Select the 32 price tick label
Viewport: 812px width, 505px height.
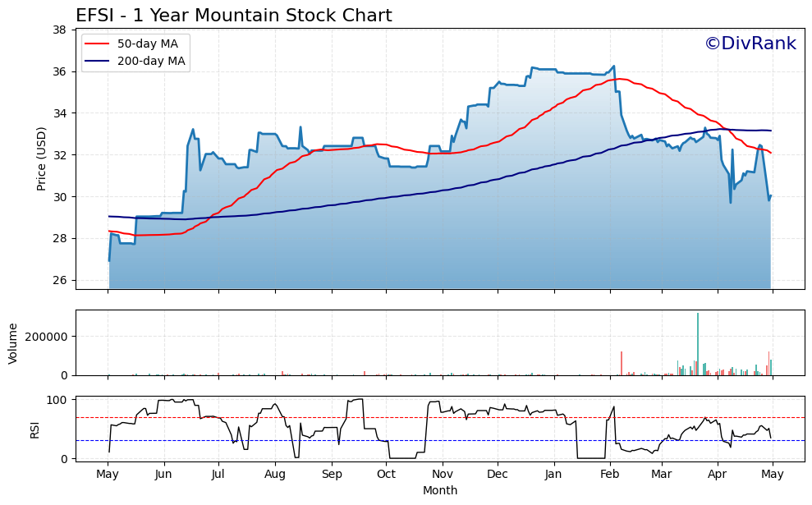[60, 155]
